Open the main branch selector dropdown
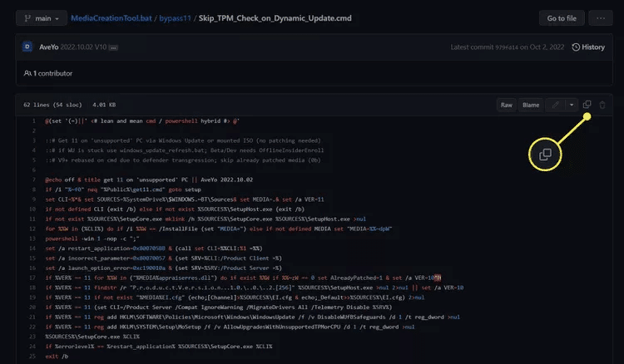 [x=42, y=18]
